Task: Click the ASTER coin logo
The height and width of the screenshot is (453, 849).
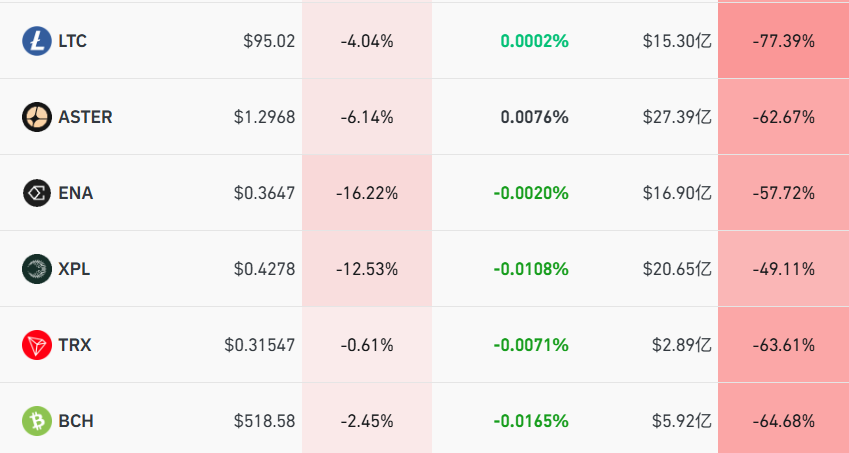Action: point(36,117)
